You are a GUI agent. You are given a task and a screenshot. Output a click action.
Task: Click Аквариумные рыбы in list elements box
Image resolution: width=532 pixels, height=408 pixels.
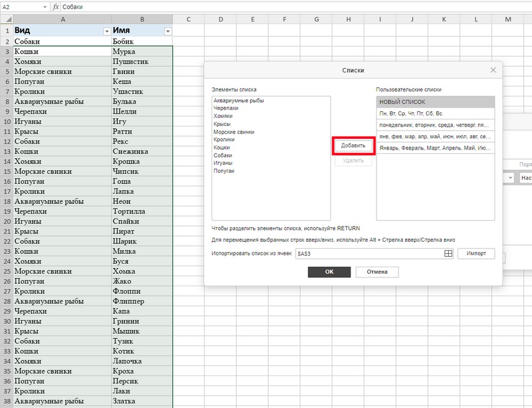click(239, 101)
